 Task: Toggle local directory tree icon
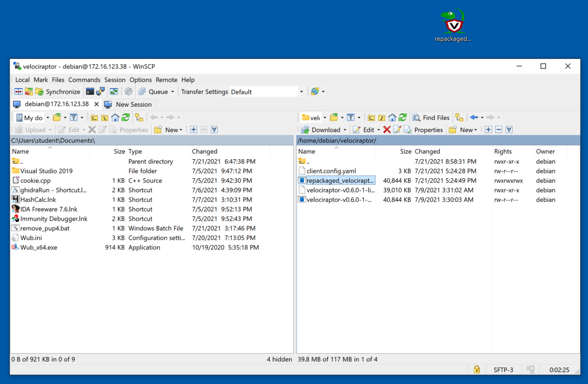point(139,118)
